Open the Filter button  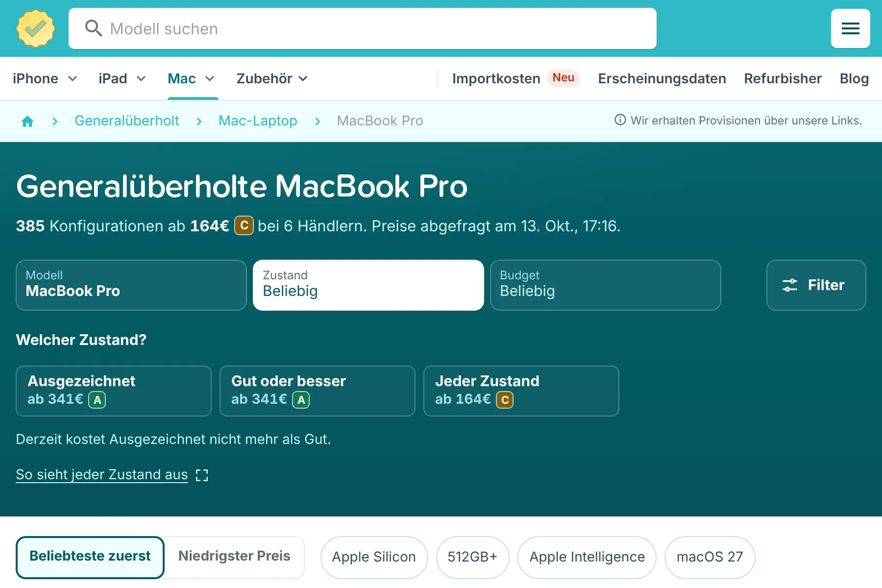click(x=816, y=285)
